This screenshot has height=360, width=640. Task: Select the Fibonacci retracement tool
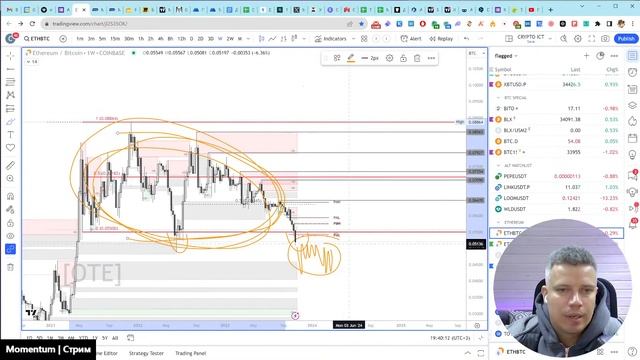coord(11,82)
